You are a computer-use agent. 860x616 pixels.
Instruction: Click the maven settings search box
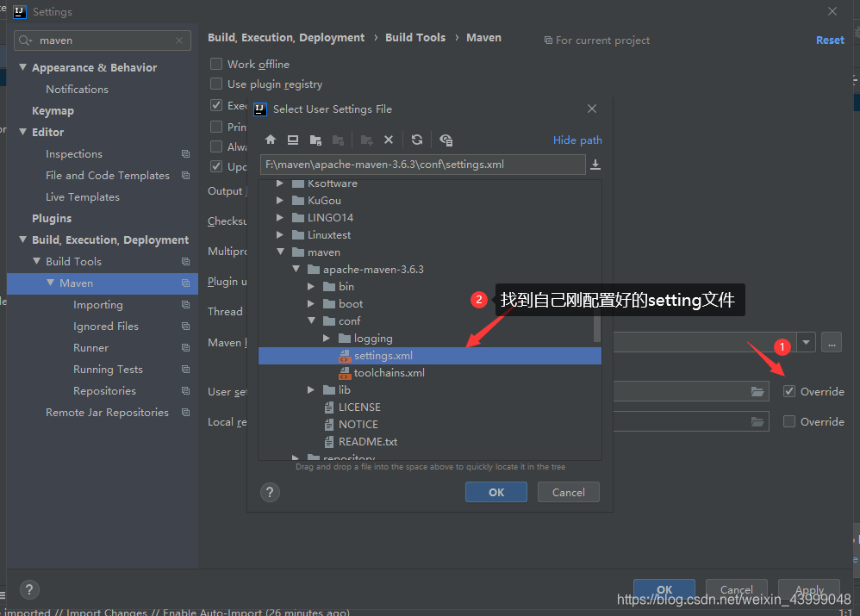(102, 40)
